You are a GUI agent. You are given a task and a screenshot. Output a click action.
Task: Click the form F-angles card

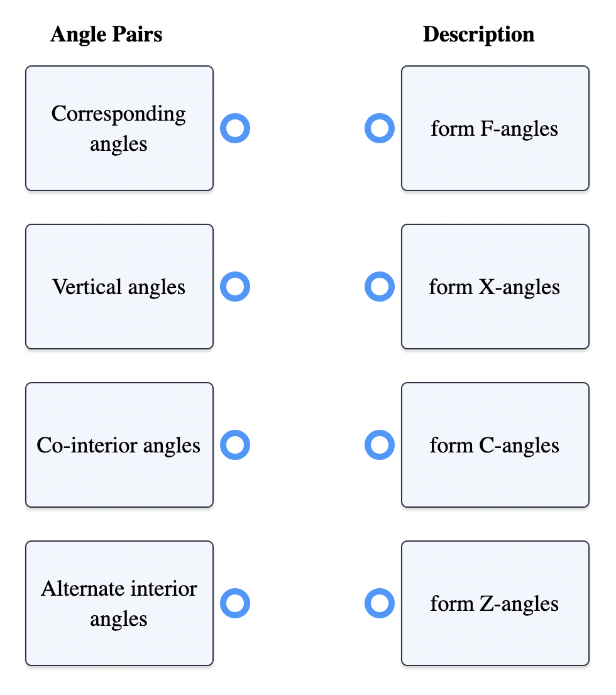click(x=495, y=128)
